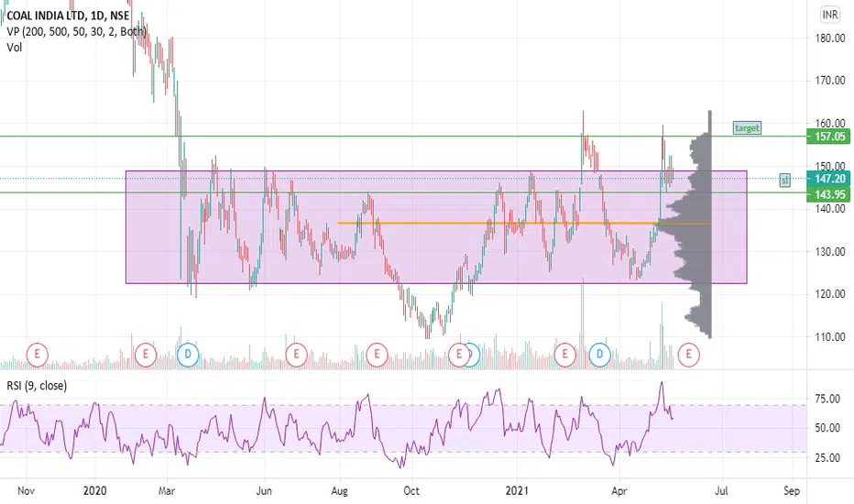Click the Jul label on time axis

[x=721, y=491]
